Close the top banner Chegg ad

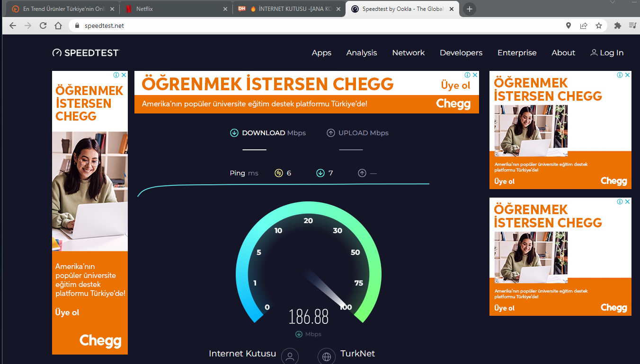[475, 75]
